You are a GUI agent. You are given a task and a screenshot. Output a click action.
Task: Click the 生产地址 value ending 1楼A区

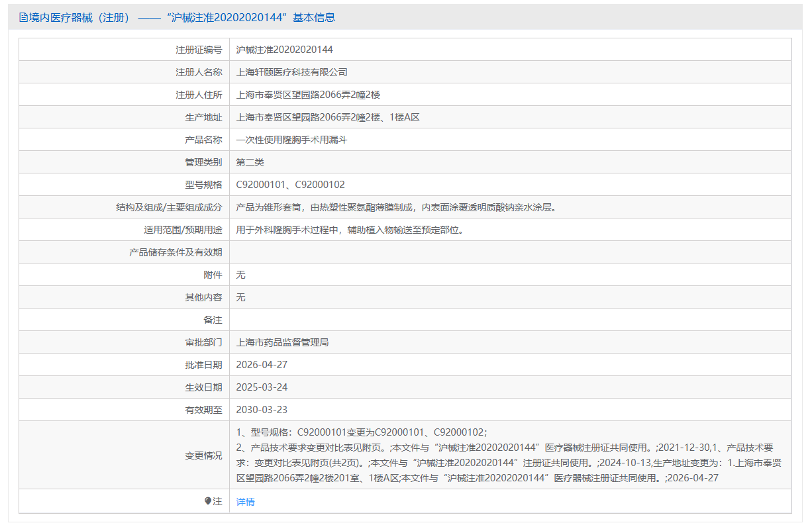[328, 117]
